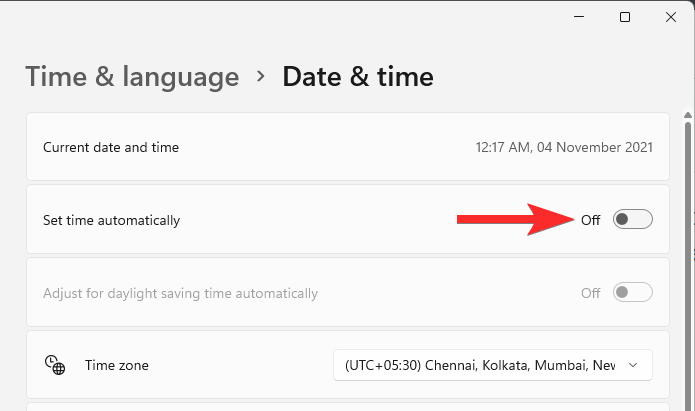Click the 12:17 AM date value text
Viewport: 695px width, 411px height.
point(564,147)
